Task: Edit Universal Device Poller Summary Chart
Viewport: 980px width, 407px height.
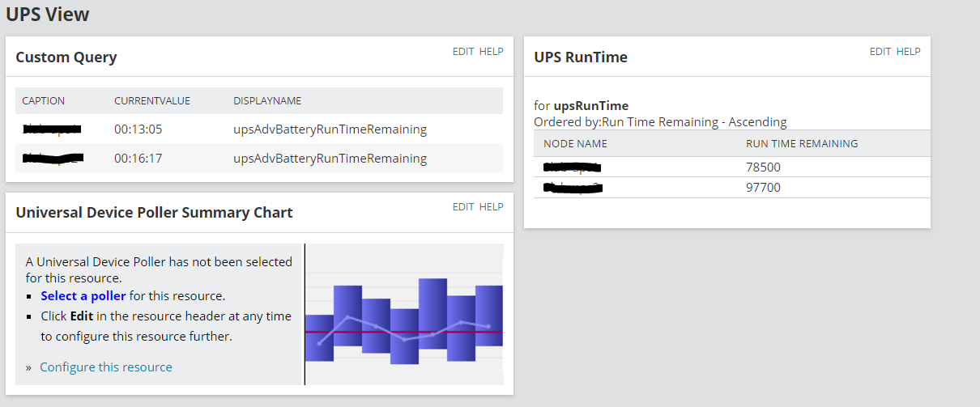Action: (x=463, y=207)
